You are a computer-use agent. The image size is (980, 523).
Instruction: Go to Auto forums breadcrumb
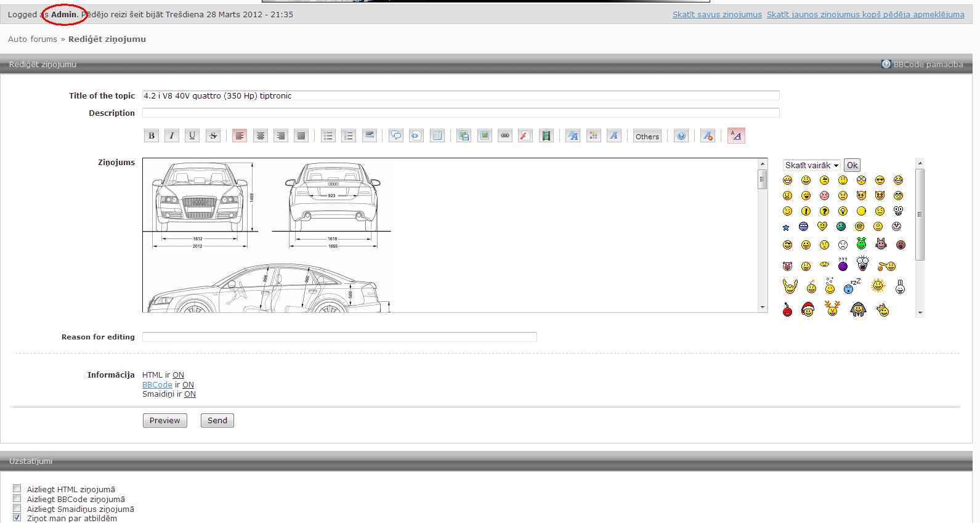pos(33,39)
